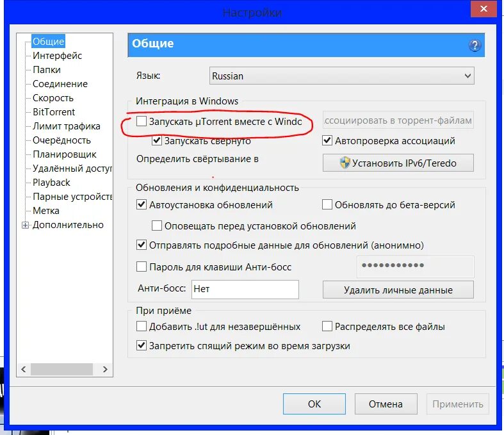This screenshot has height=435, width=504.
Task: Toggle Запретить спящий режим во время загрузки
Action: pos(142,345)
